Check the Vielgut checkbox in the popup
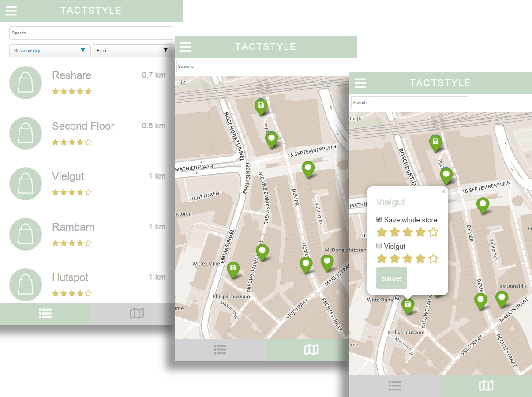The image size is (532, 397). (379, 246)
